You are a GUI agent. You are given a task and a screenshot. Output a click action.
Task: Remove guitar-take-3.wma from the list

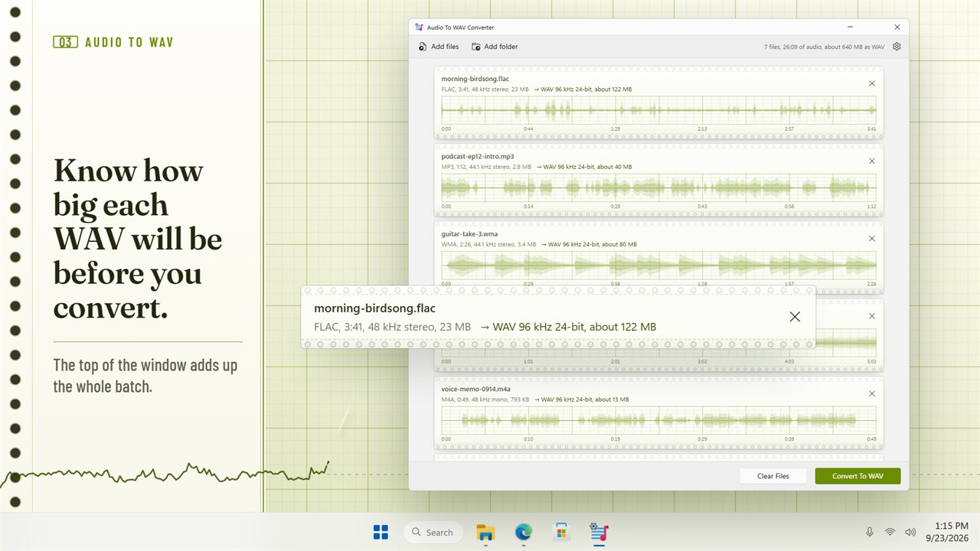tap(871, 238)
